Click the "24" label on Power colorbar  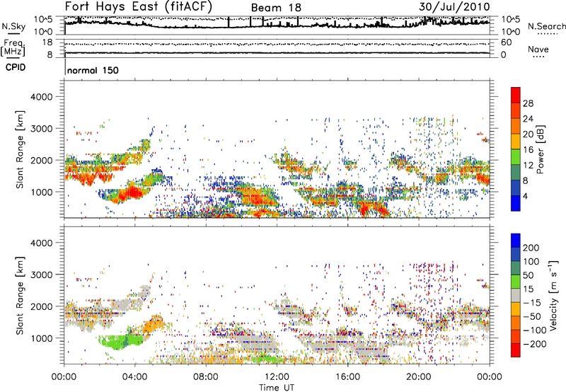[x=528, y=119]
